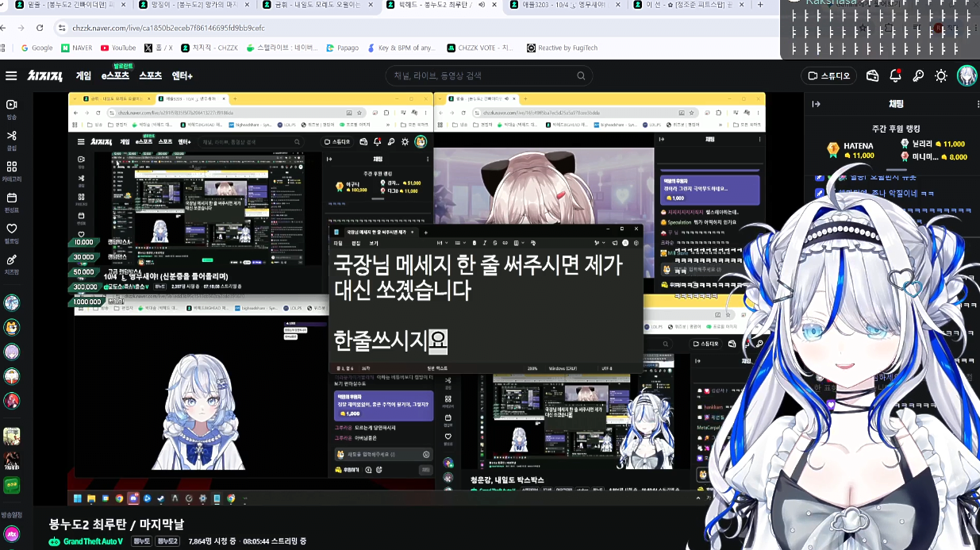Image resolution: width=980 pixels, height=550 pixels.
Task: Open the CHZZK VOTE bookmark
Action: click(x=480, y=48)
